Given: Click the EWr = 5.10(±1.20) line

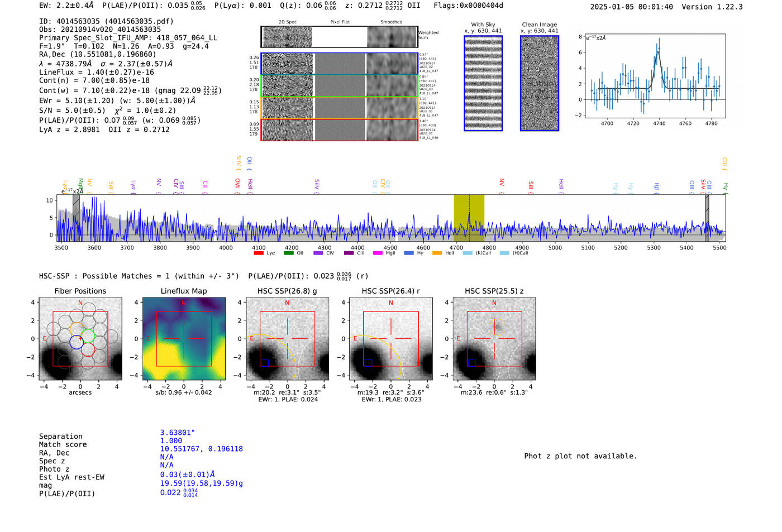Looking at the screenshot, I should (x=117, y=101).
